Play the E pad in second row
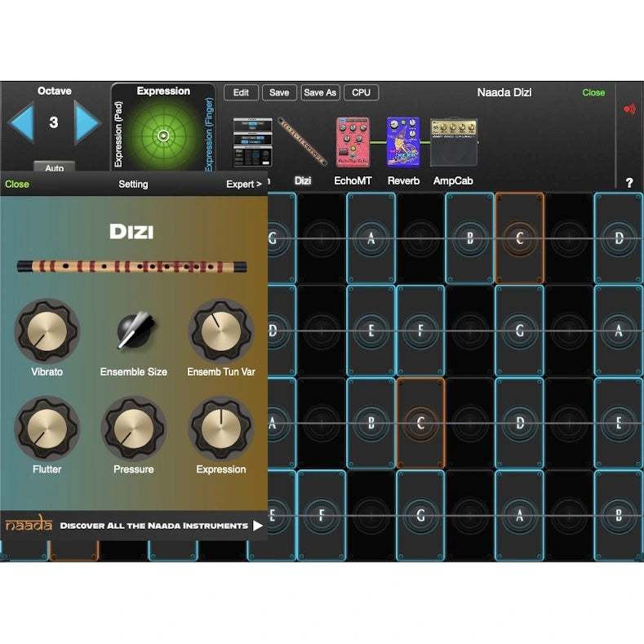 click(x=371, y=331)
